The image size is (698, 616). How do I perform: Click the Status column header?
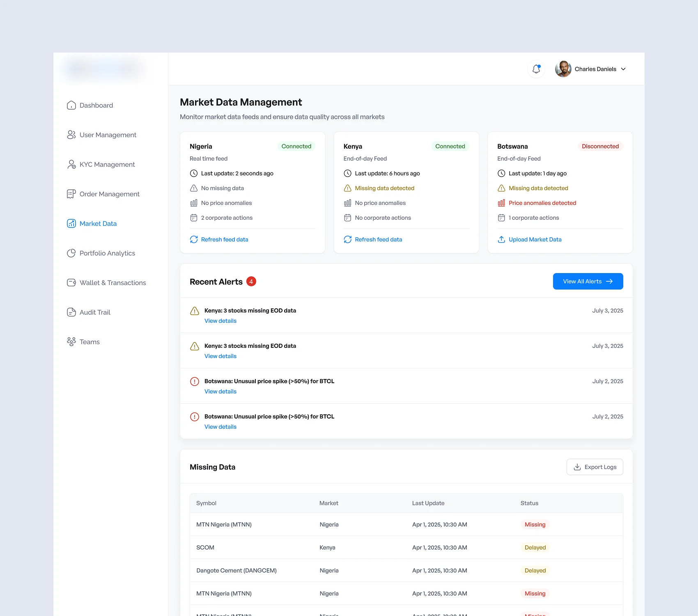(529, 503)
